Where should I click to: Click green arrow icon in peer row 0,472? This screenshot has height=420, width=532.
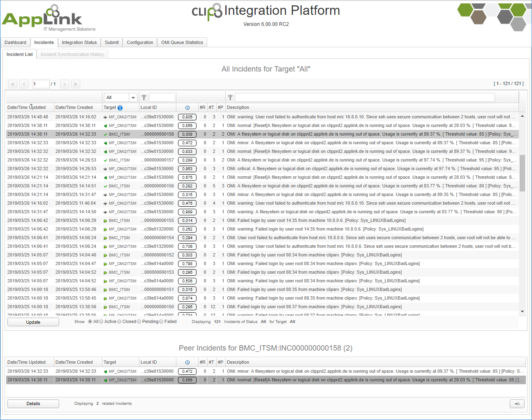(106, 372)
